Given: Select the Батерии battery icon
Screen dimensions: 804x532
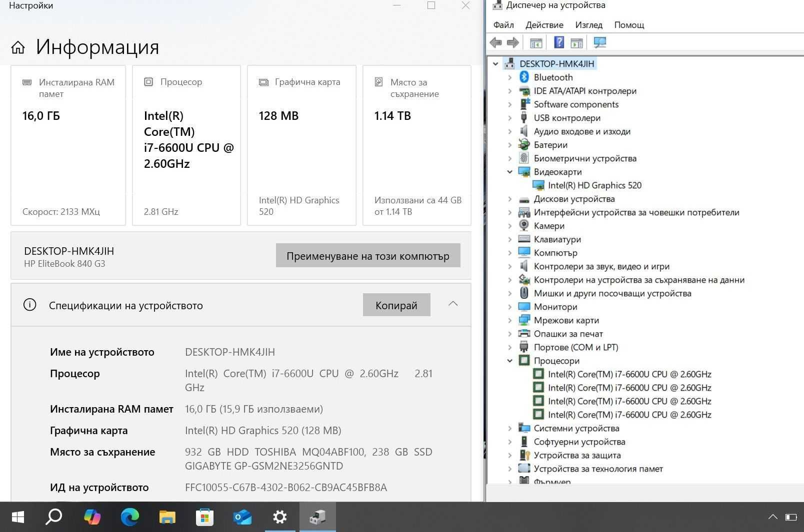Looking at the screenshot, I should (524, 145).
